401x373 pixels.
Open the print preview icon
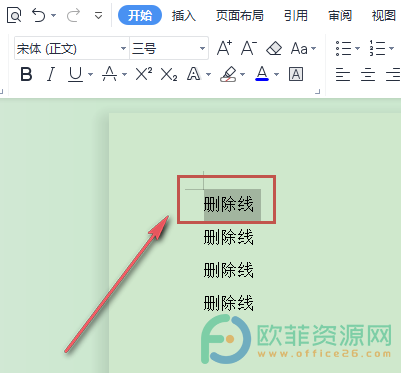coord(14,15)
